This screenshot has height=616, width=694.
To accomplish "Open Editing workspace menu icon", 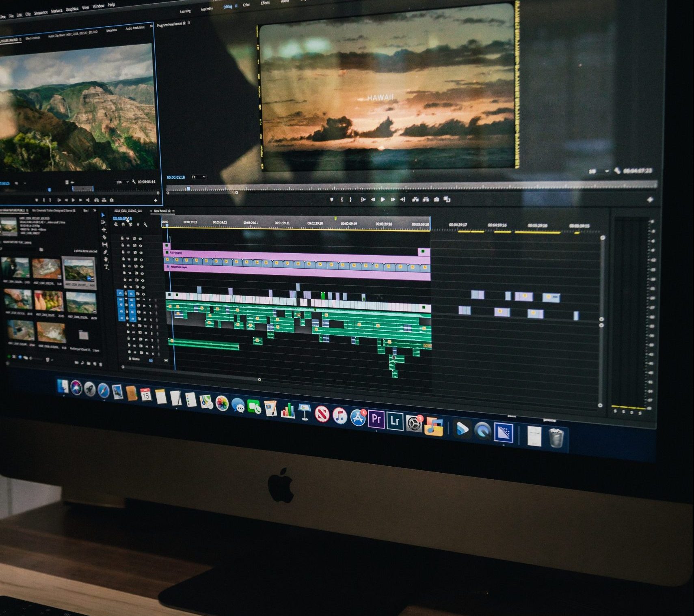I will (x=236, y=6).
